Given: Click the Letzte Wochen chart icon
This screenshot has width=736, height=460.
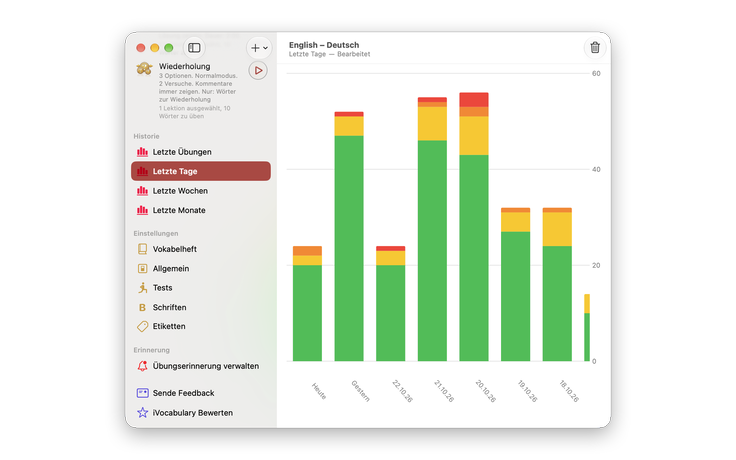Looking at the screenshot, I should click(142, 191).
